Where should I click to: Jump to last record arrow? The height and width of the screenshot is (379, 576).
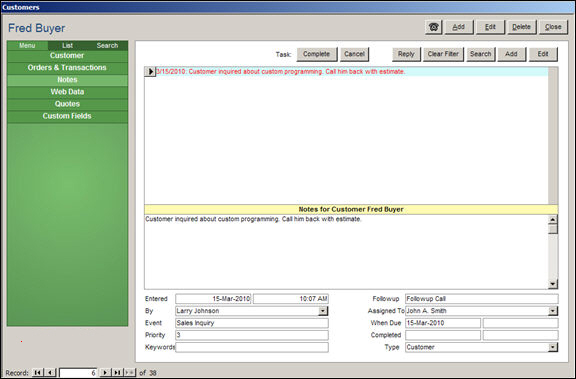pyautogui.click(x=117, y=372)
